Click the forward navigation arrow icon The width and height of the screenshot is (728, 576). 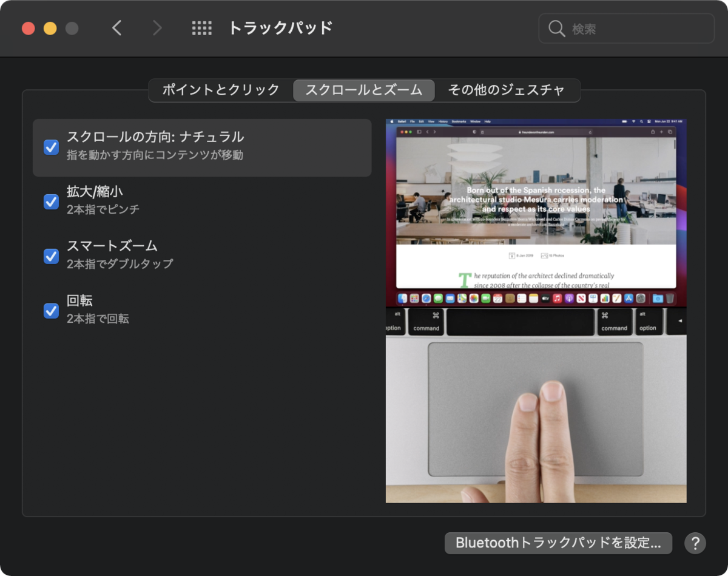point(157,28)
